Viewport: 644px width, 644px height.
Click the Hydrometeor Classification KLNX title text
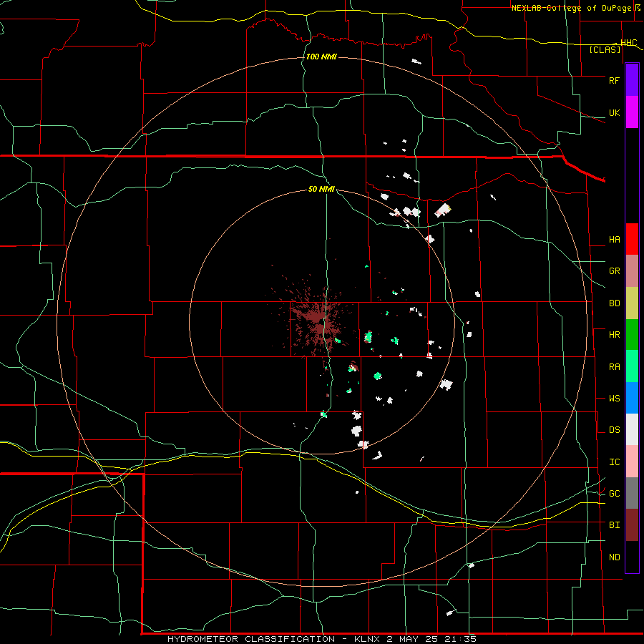coord(321,639)
